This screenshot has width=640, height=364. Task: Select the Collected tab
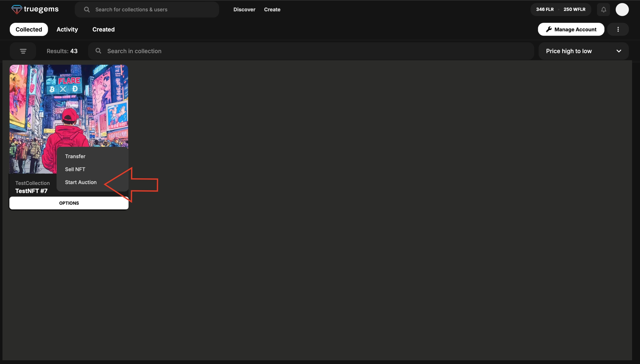tap(29, 29)
